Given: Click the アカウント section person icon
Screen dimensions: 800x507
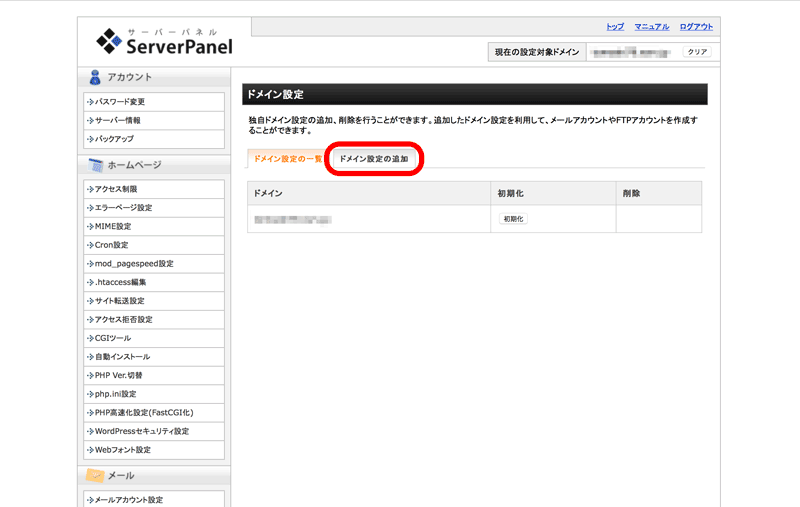Looking at the screenshot, I should pyautogui.click(x=95, y=77).
